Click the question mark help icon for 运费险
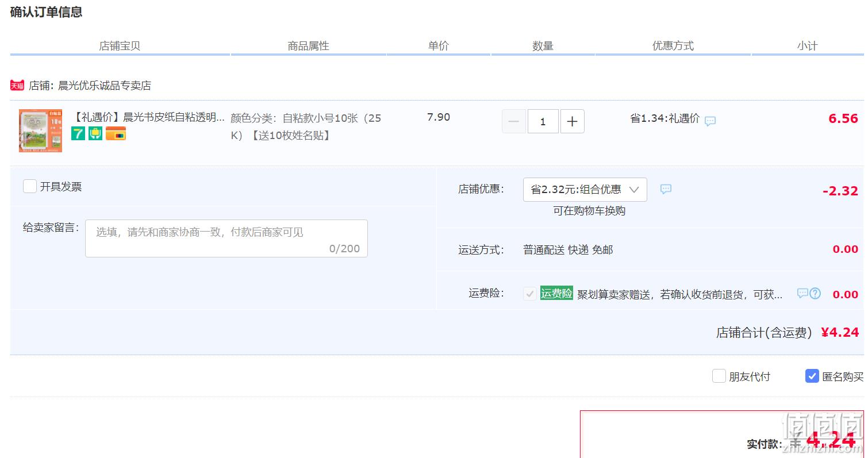868x458 pixels. click(x=815, y=293)
